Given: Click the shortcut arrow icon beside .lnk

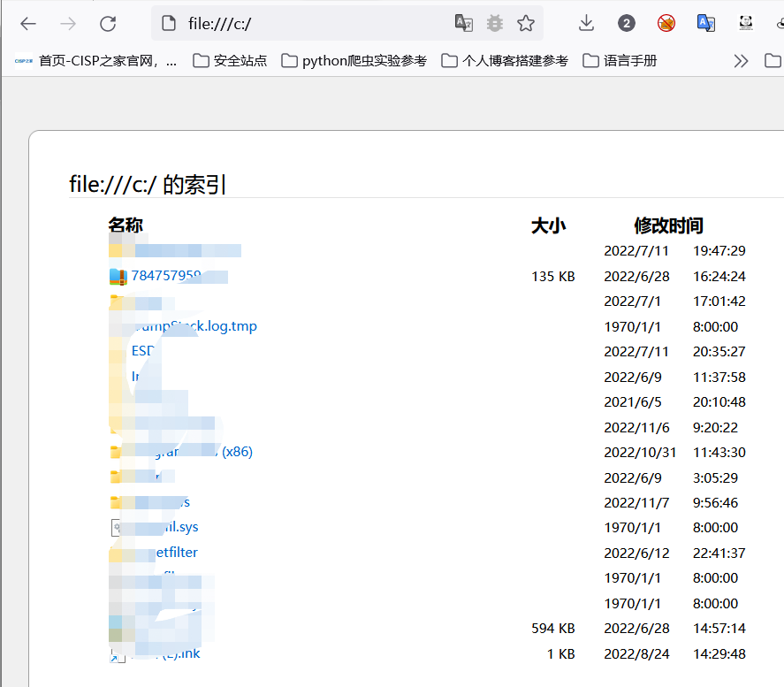Looking at the screenshot, I should click(117, 656).
